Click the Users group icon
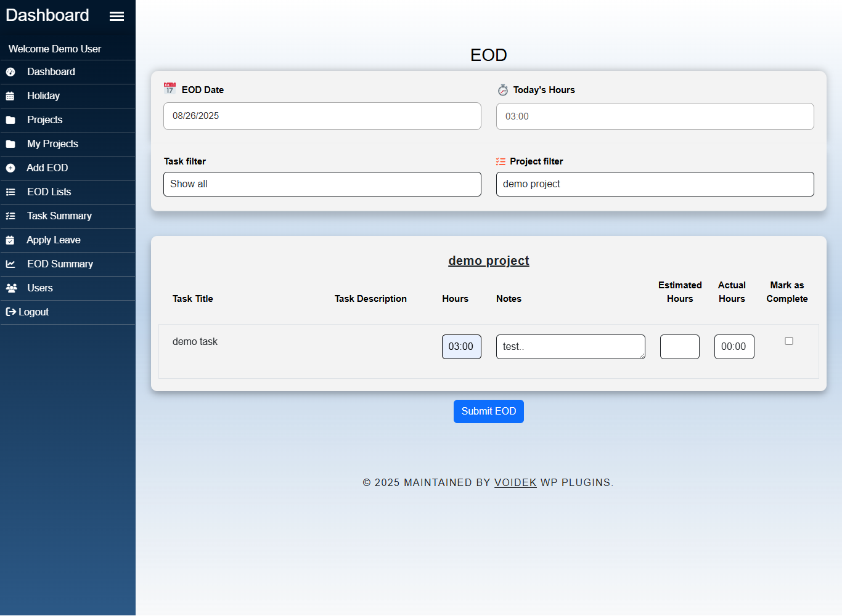Image resolution: width=842 pixels, height=616 pixels. coord(11,288)
